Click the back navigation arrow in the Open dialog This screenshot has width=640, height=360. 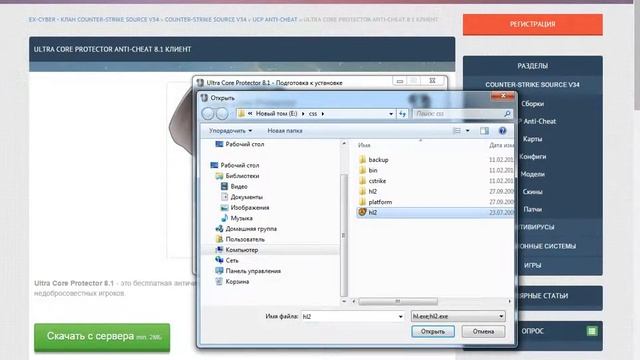click(208, 113)
